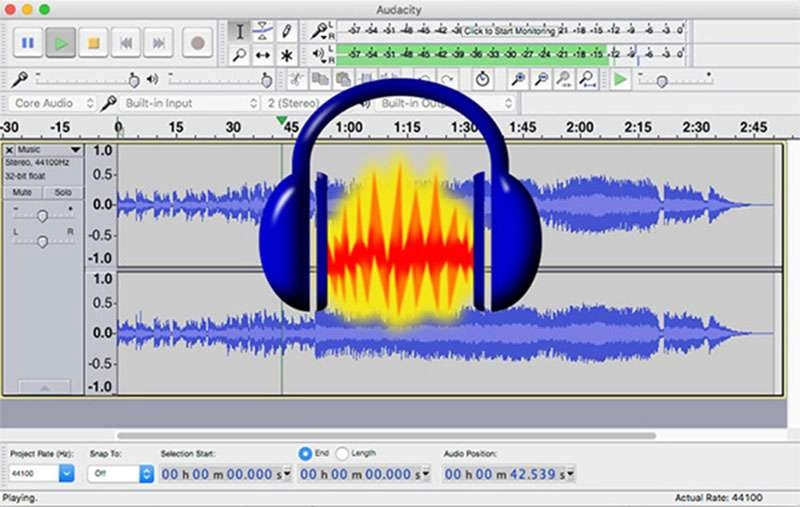
Task: Select the Time Shift tool
Action: 264,56
